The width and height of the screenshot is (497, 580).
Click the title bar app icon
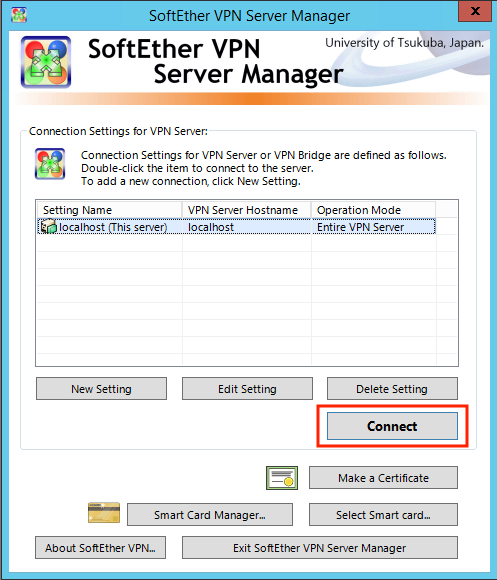(19, 15)
